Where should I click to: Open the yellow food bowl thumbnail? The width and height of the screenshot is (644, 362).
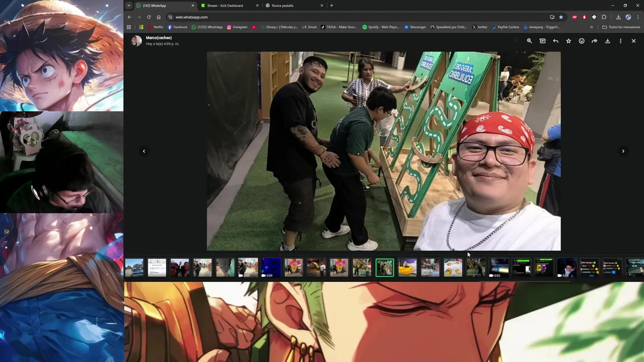click(x=408, y=267)
